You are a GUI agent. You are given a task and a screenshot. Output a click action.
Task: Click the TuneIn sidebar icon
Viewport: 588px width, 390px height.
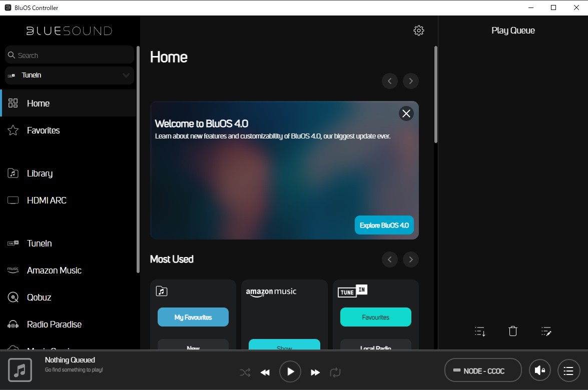(x=13, y=243)
